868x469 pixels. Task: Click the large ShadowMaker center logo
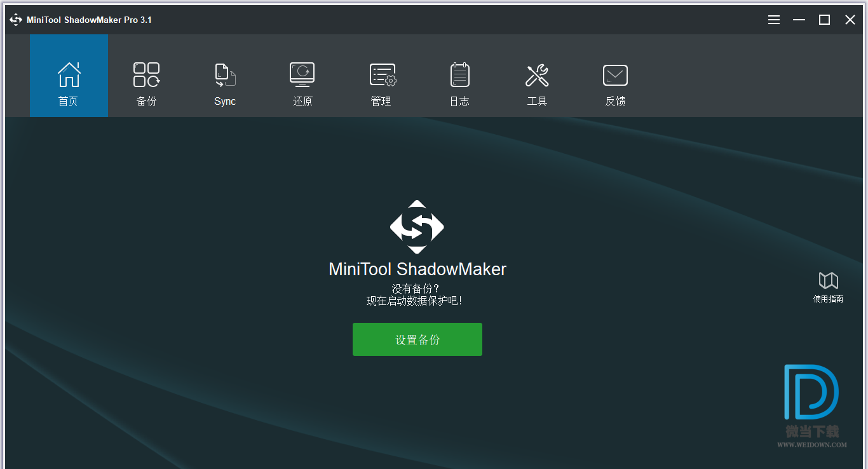click(x=417, y=227)
